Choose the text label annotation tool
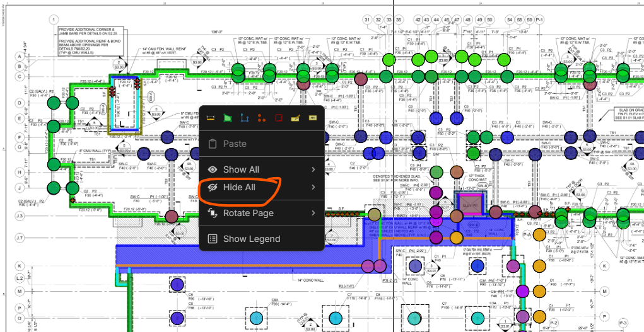644x332 pixels. coord(312,118)
